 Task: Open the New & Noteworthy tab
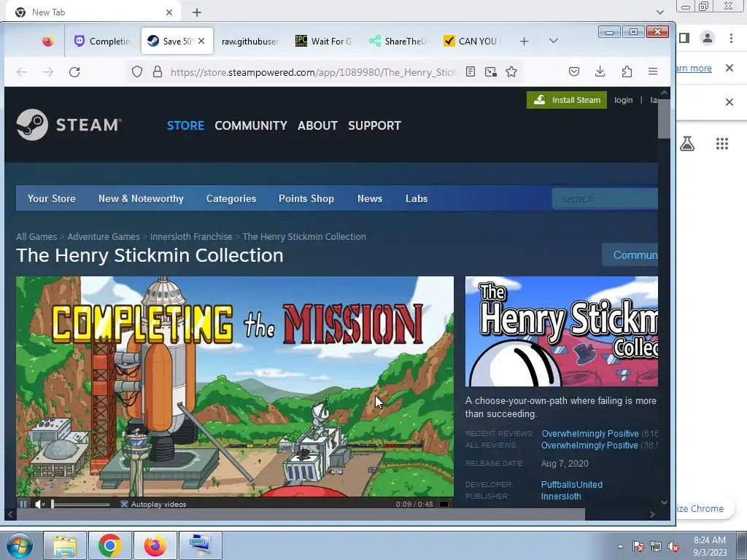[x=141, y=198]
